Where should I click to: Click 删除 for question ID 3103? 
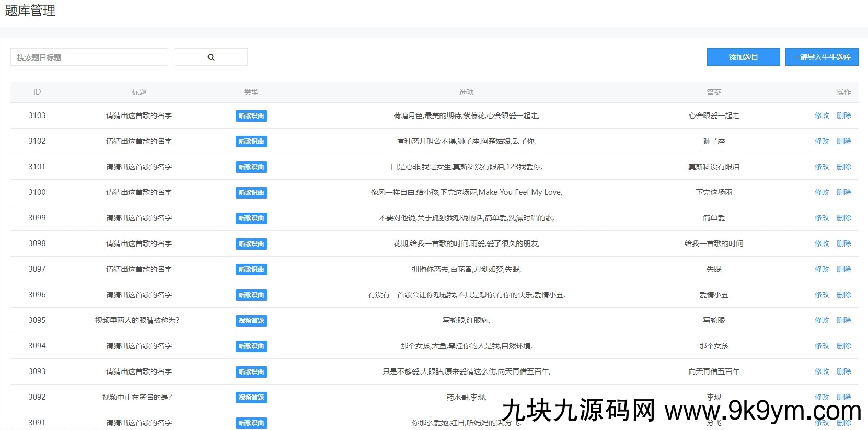click(843, 115)
